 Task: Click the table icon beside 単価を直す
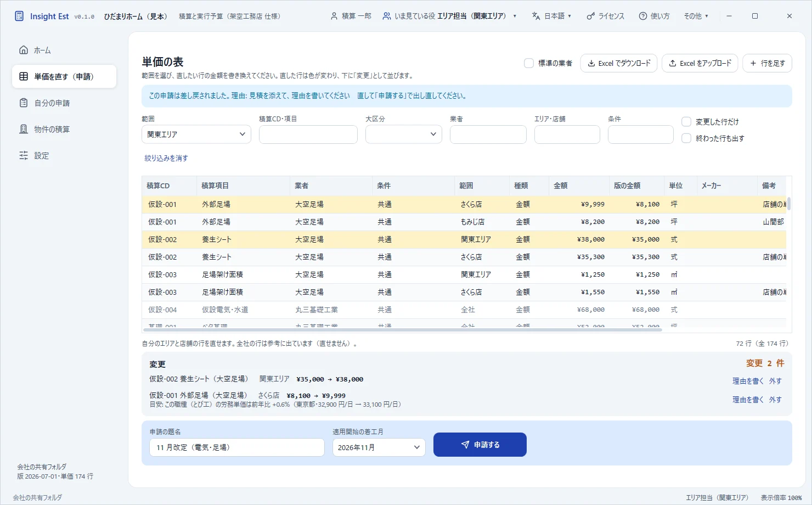point(24,76)
